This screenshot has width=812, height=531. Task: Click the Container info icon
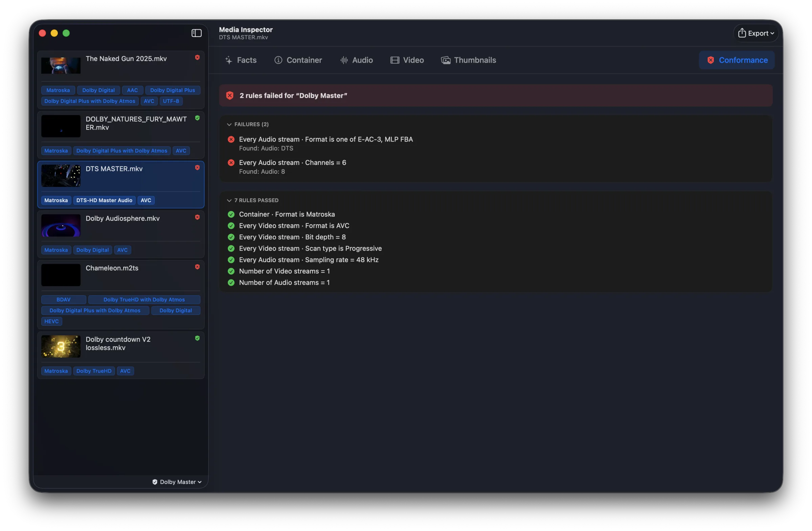coord(278,60)
